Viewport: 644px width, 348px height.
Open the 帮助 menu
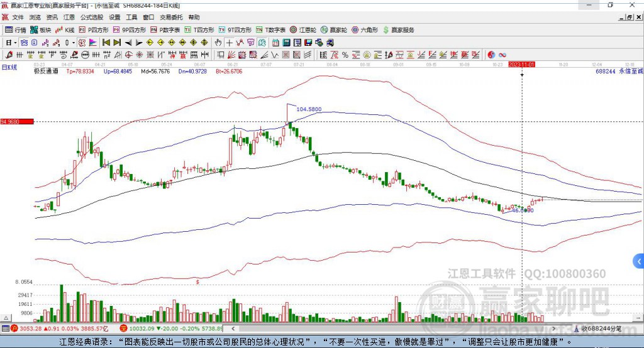(x=194, y=17)
